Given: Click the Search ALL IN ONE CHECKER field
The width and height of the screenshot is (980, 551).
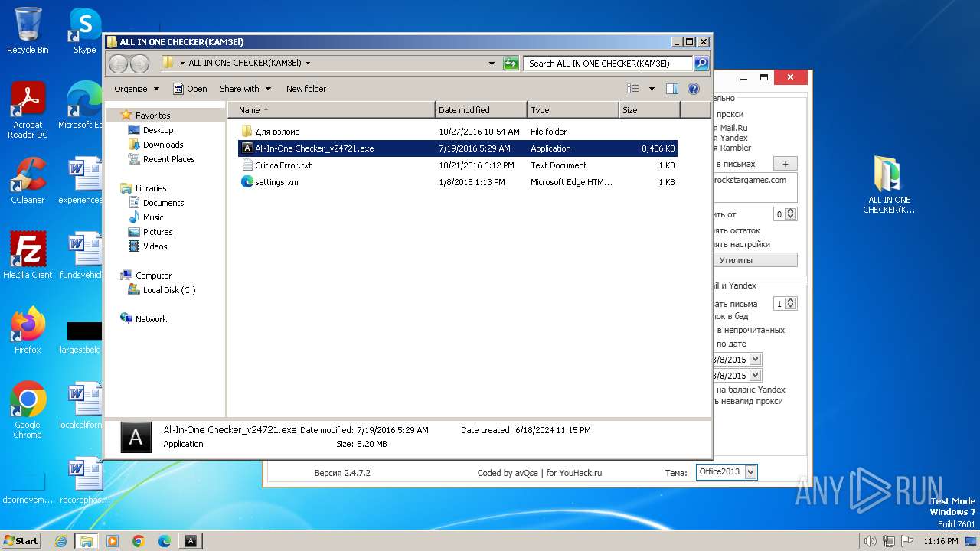Looking at the screenshot, I should [x=608, y=64].
